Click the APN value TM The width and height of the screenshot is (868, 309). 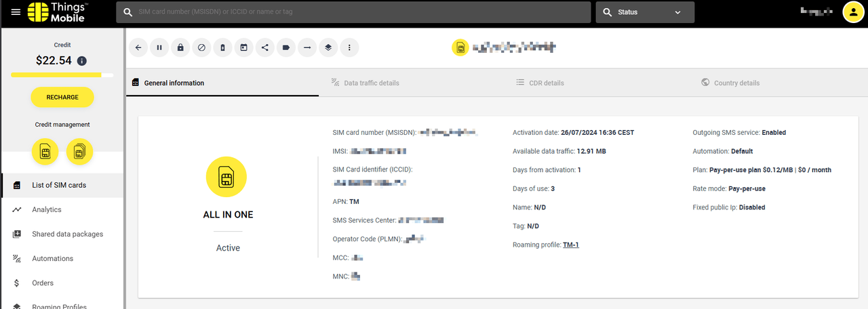coord(354,202)
